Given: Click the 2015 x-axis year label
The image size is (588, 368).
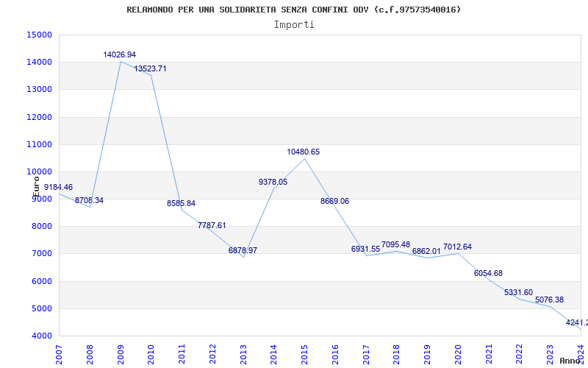Looking at the screenshot, I should (x=305, y=355).
